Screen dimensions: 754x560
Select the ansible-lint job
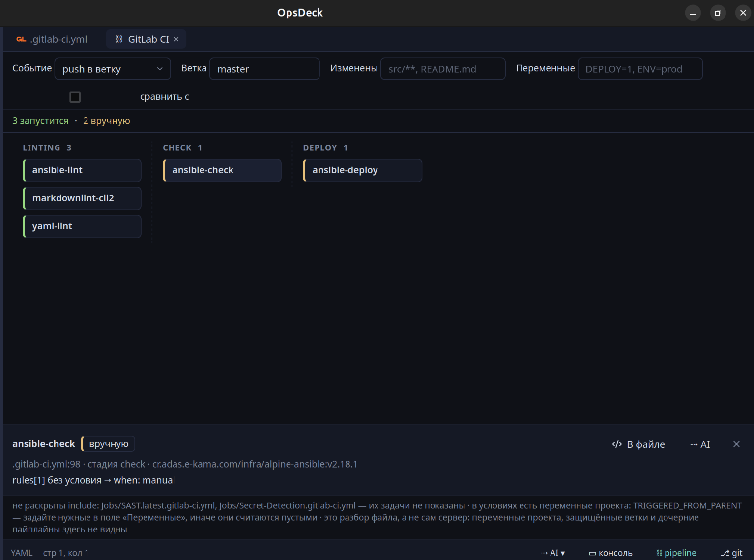pos(82,170)
